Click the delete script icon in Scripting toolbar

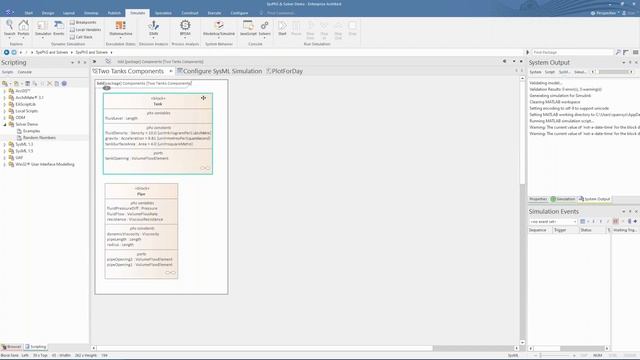coord(49,83)
